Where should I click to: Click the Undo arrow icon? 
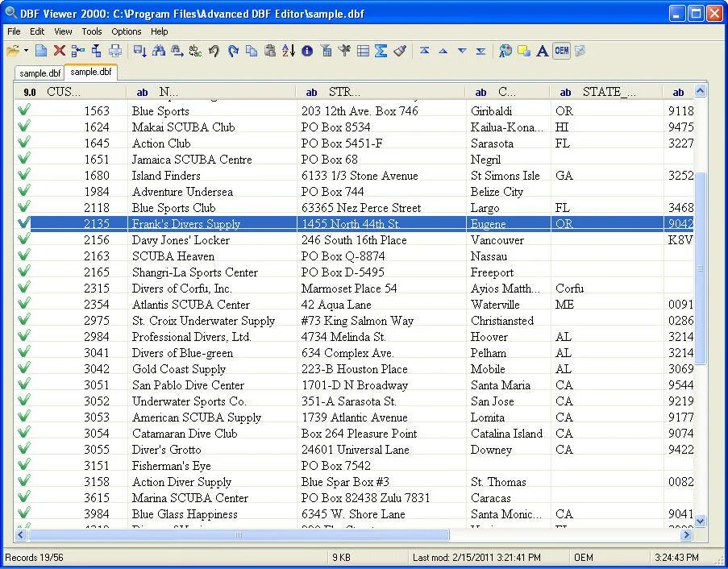[x=214, y=51]
